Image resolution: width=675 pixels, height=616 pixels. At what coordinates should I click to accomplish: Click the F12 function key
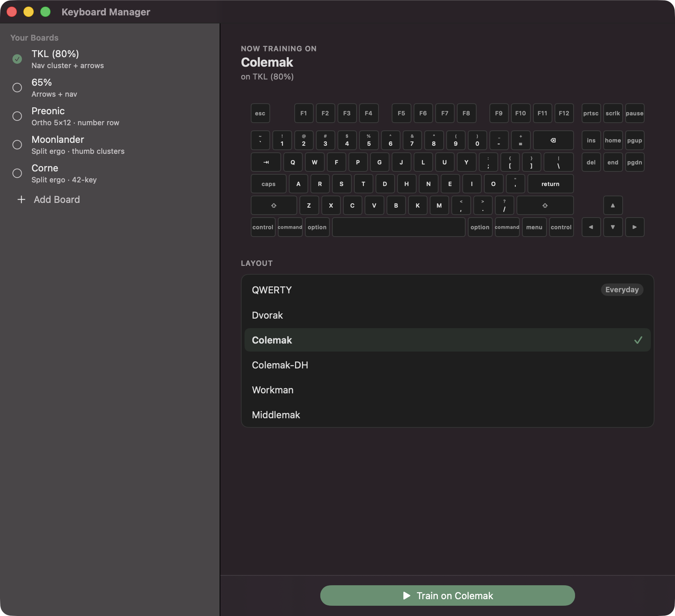pyautogui.click(x=564, y=113)
